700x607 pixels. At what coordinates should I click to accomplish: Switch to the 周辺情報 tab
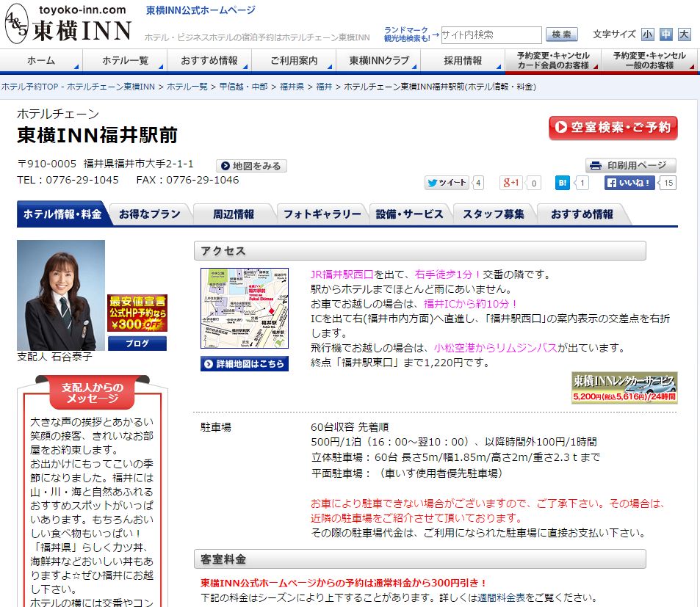(234, 214)
